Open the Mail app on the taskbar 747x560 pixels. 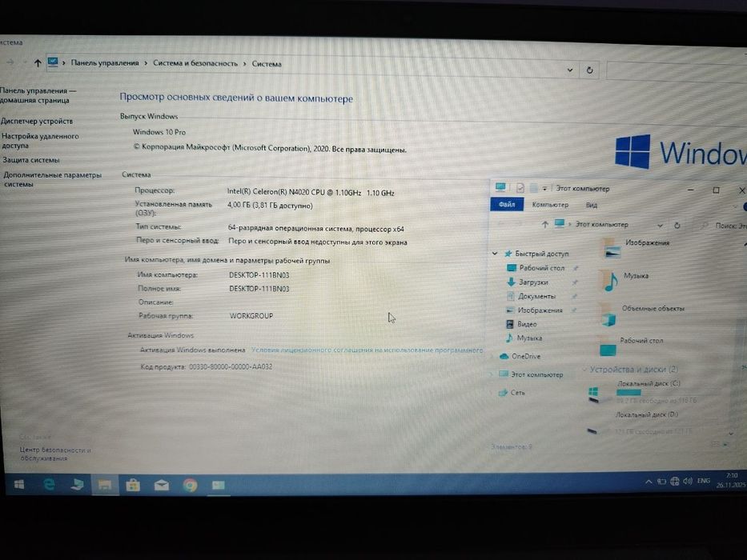point(162,486)
